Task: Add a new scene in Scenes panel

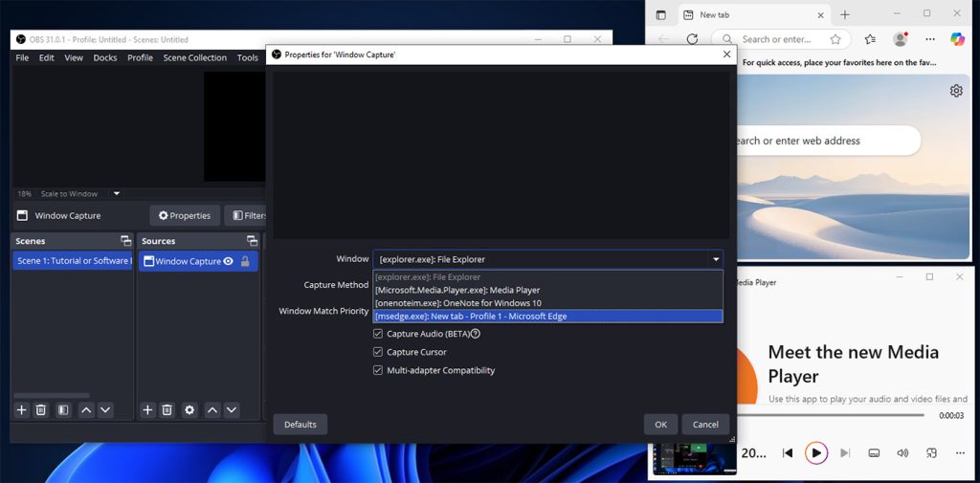Action: [21, 410]
